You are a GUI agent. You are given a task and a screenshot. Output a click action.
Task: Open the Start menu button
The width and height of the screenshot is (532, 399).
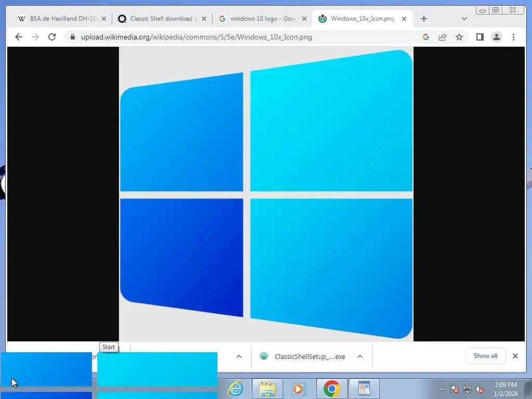(x=109, y=376)
